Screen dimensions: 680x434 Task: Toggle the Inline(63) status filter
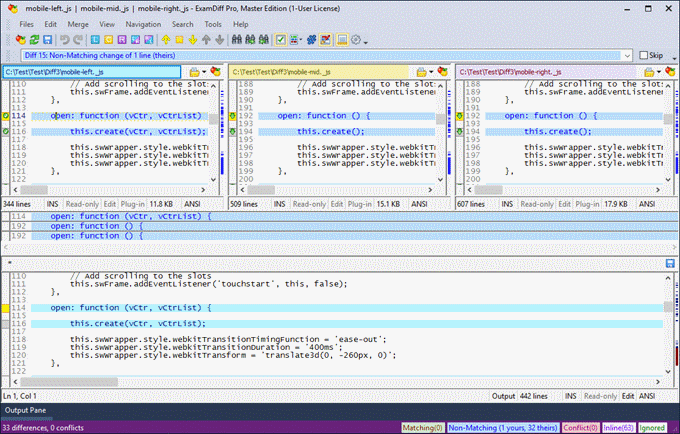coord(619,428)
